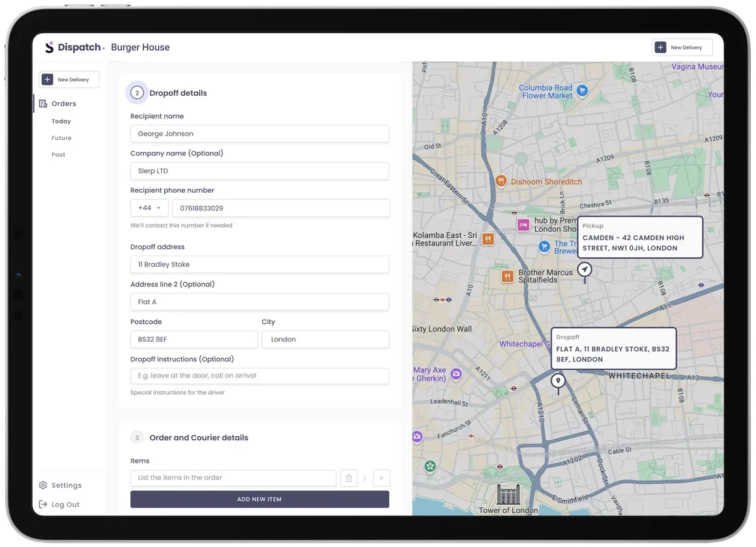This screenshot has width=756, height=547.
Task: Open Orders section in sidebar
Action: point(64,104)
